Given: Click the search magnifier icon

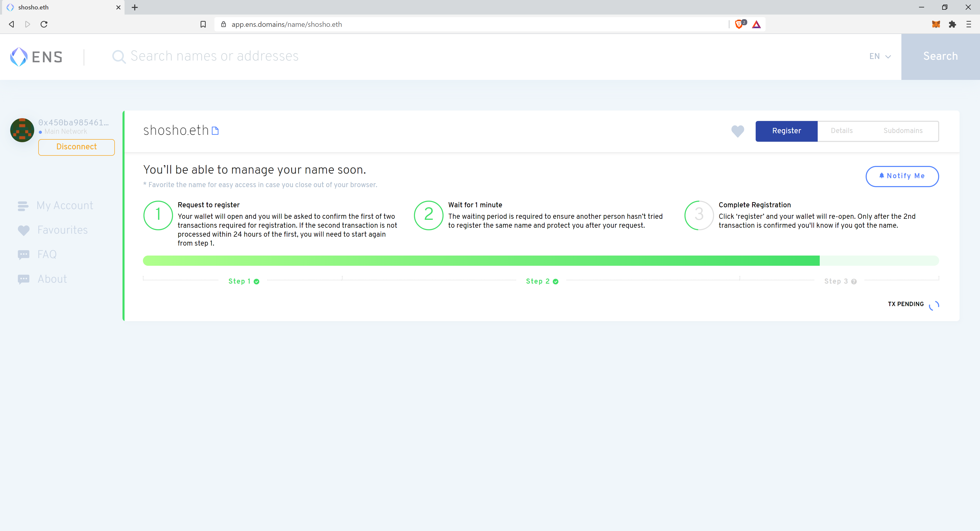Looking at the screenshot, I should [119, 57].
